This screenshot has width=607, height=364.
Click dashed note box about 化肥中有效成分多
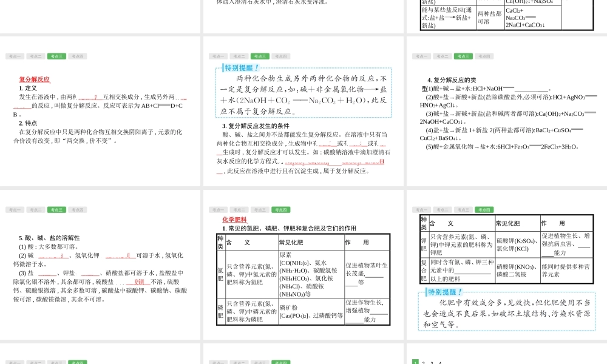(507, 311)
